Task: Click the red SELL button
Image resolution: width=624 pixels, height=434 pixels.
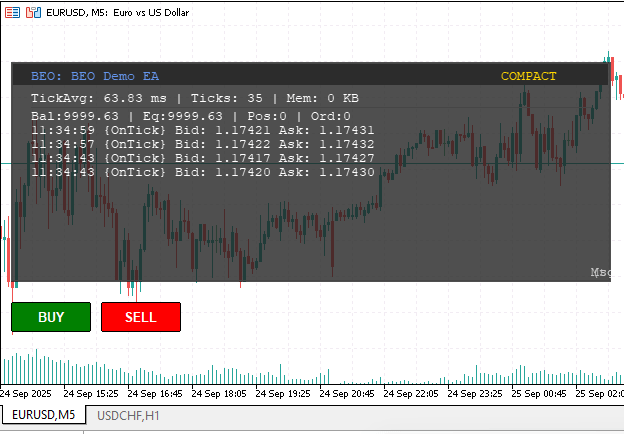Action: (141, 317)
